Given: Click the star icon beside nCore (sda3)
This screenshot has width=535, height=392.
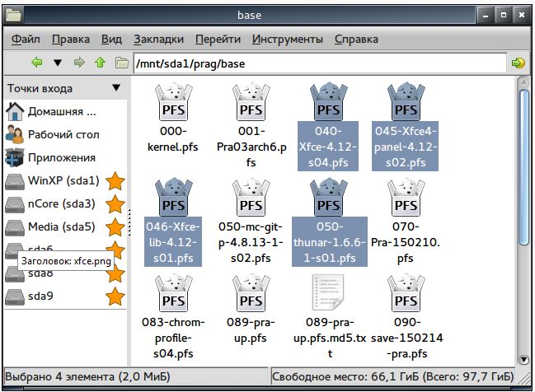Looking at the screenshot, I should click(x=115, y=203).
